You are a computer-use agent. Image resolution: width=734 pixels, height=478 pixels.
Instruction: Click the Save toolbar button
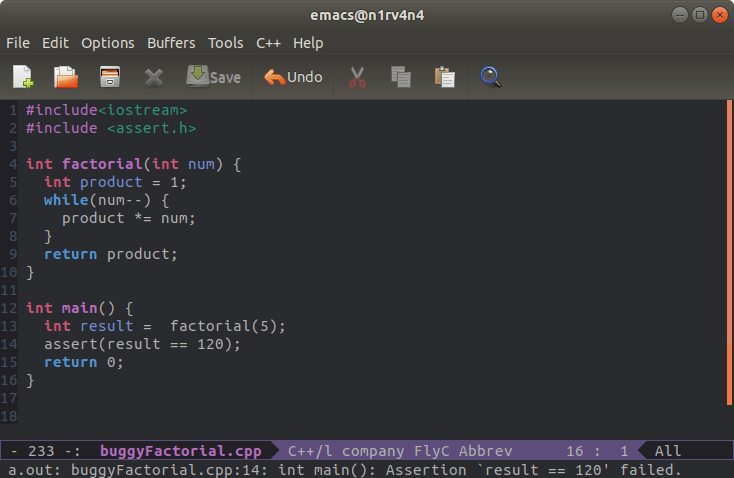click(x=213, y=76)
